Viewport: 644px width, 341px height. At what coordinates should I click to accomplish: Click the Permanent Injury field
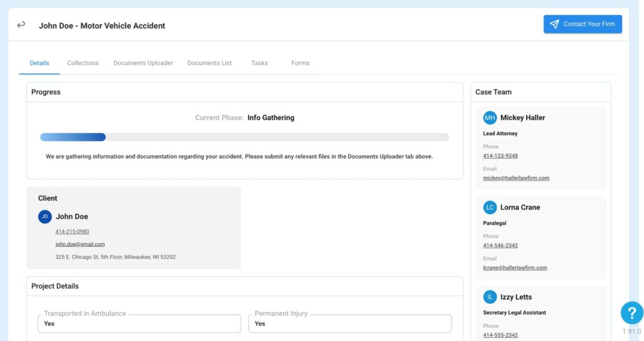pyautogui.click(x=350, y=323)
